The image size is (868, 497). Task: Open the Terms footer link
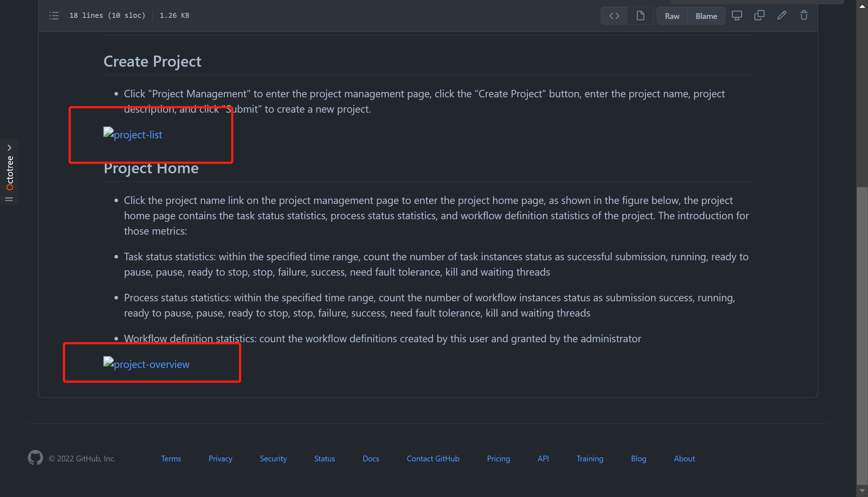point(171,458)
